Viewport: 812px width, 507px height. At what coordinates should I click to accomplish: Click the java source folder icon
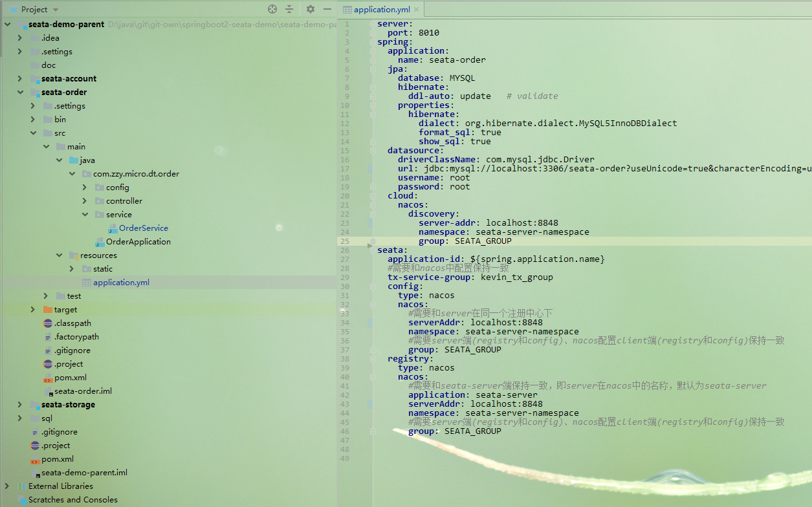click(x=74, y=160)
